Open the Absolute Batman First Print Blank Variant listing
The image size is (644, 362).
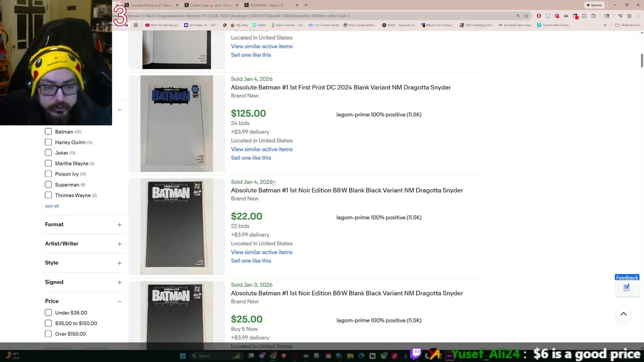point(341,87)
